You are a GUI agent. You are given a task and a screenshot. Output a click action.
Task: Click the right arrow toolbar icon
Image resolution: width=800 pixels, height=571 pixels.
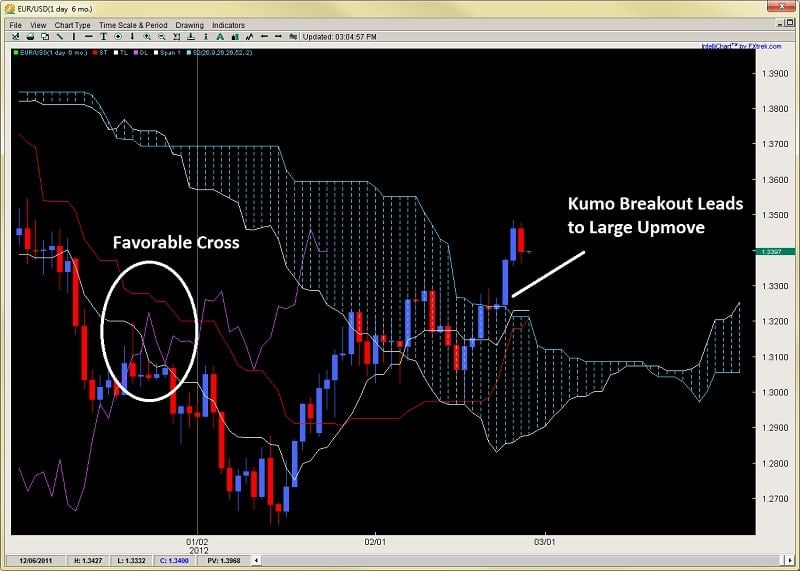[x=278, y=37]
